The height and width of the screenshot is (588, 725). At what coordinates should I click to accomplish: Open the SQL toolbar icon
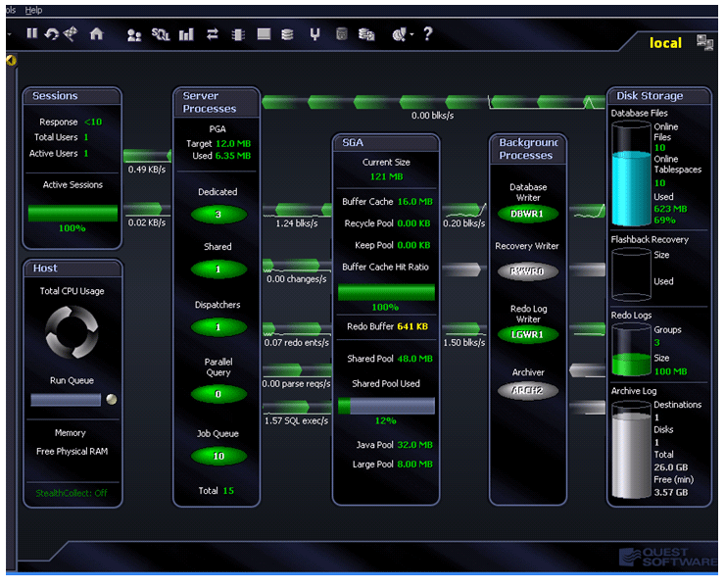[161, 34]
